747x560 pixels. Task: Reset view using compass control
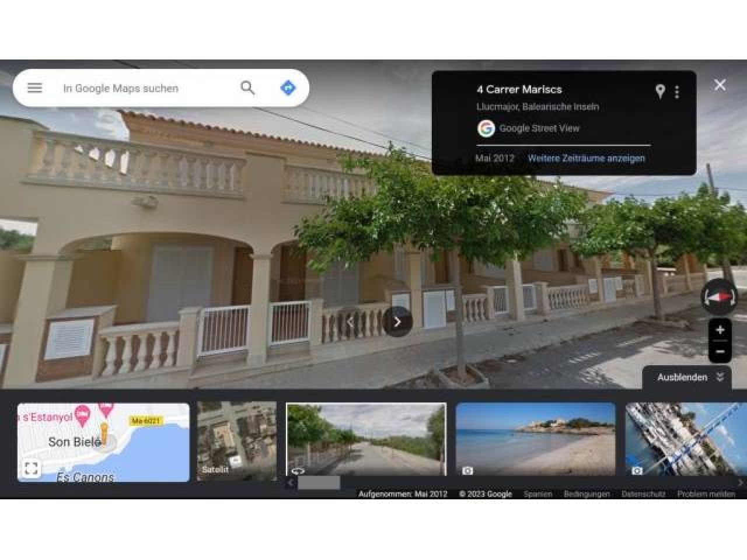(x=719, y=297)
